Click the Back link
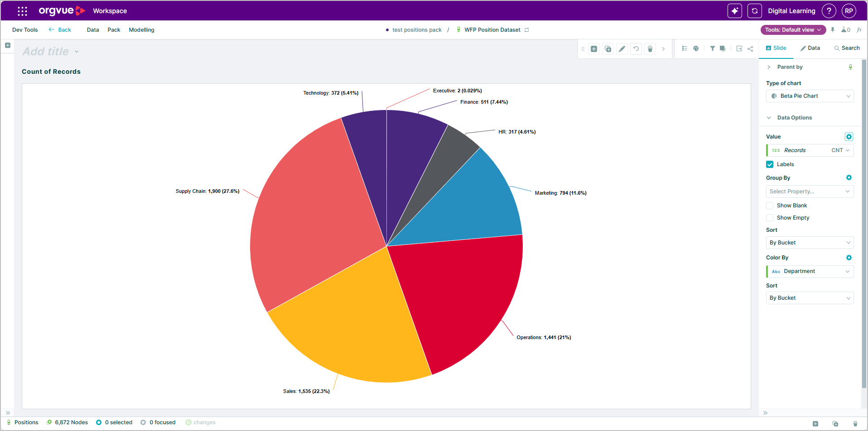 [60, 30]
